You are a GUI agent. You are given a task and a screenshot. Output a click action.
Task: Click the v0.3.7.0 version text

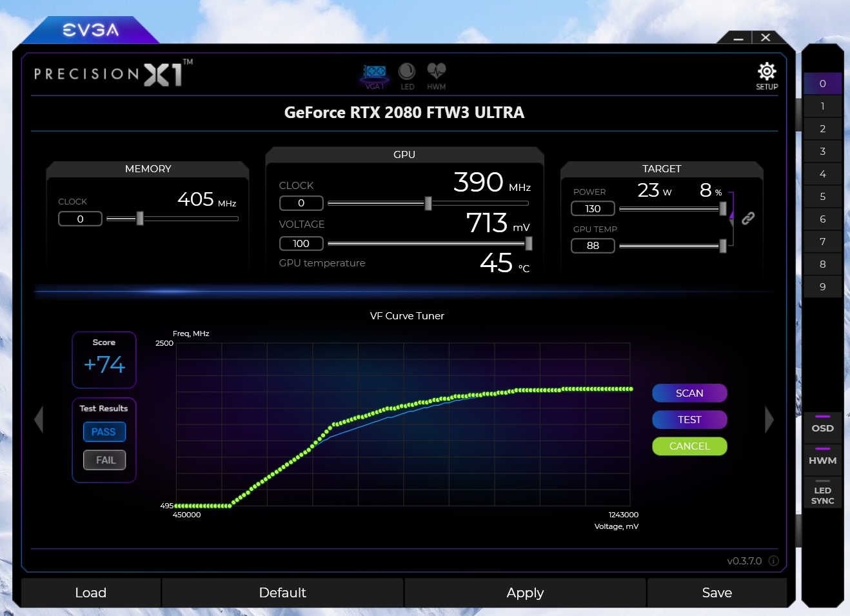[x=744, y=561]
